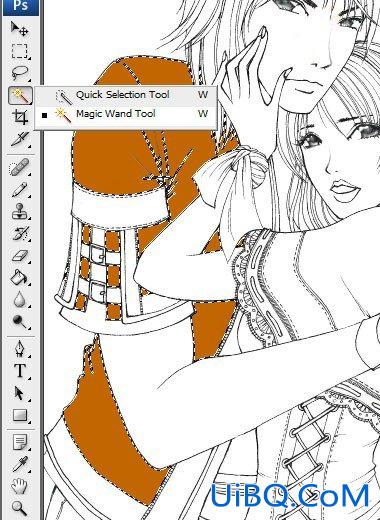This screenshot has height=520, width=380.
Task: Click the active Magic Wand toolbar button
Action: coord(20,95)
